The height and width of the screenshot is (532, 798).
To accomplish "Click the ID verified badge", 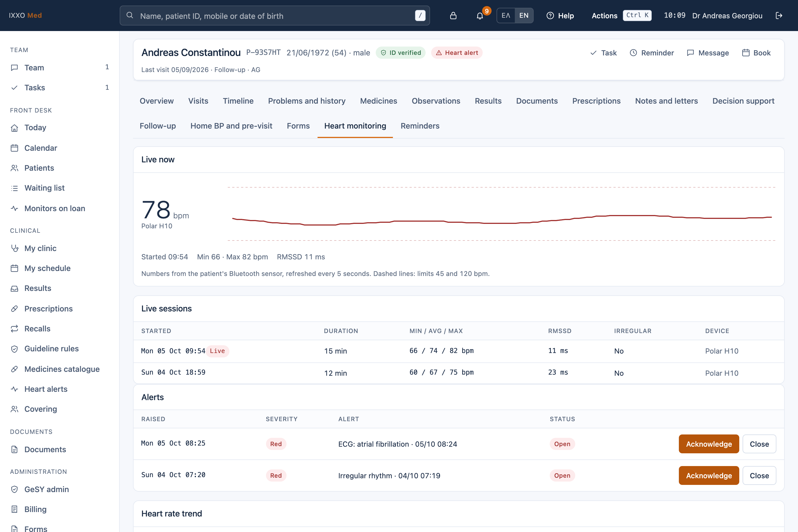I will click(400, 53).
